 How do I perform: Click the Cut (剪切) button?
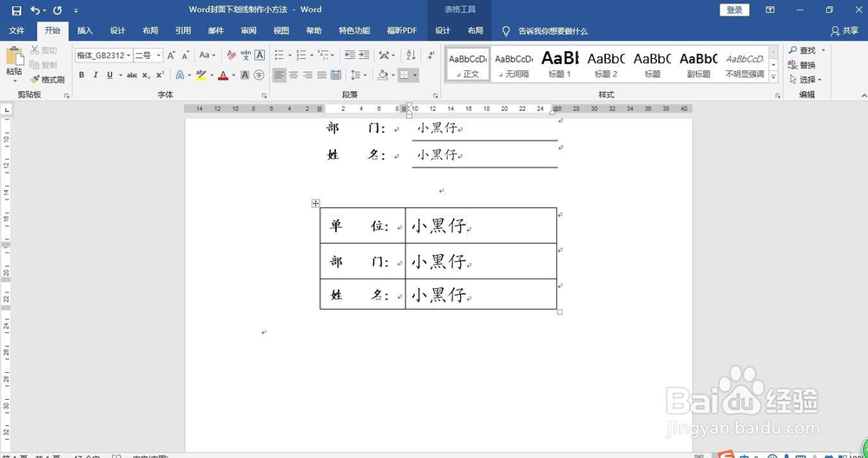[43, 50]
